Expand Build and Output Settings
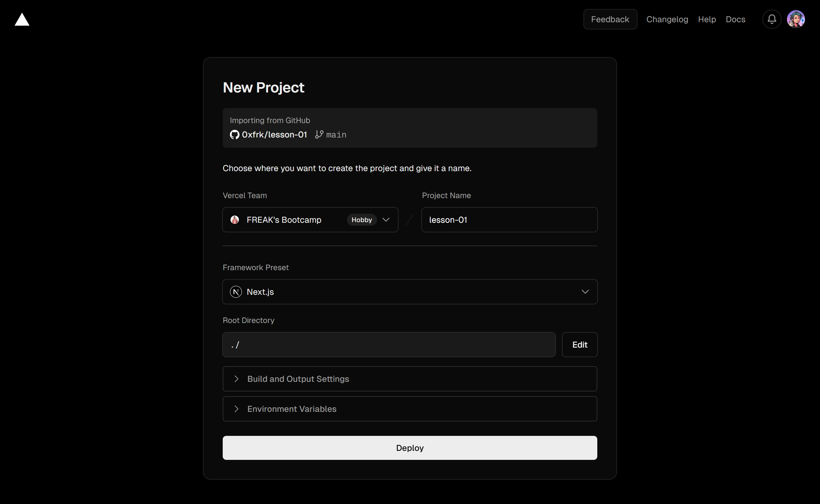820x504 pixels. click(x=410, y=379)
